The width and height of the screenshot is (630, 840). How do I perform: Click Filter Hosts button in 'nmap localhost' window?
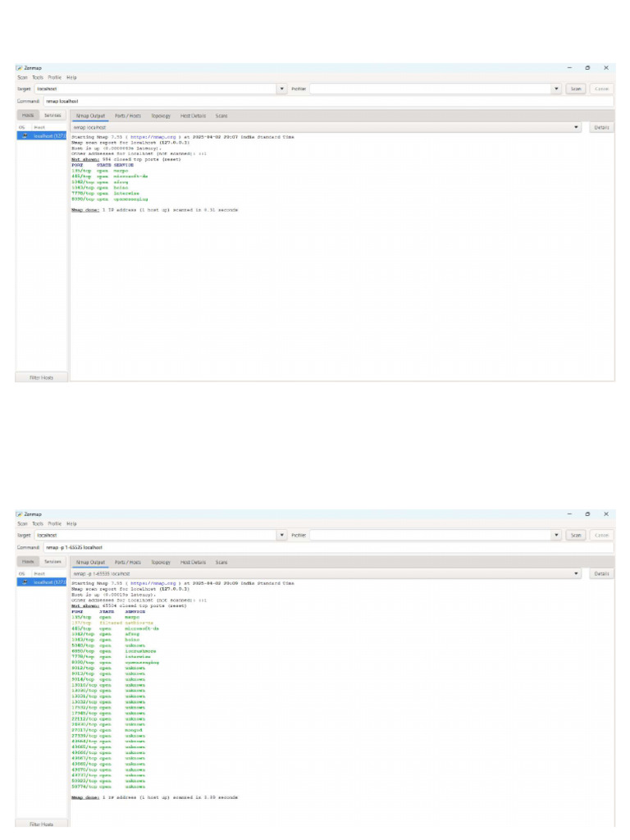(x=41, y=377)
